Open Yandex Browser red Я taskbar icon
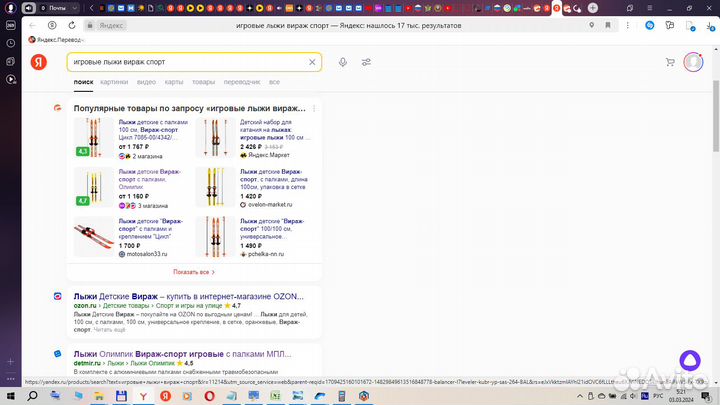 [165, 396]
